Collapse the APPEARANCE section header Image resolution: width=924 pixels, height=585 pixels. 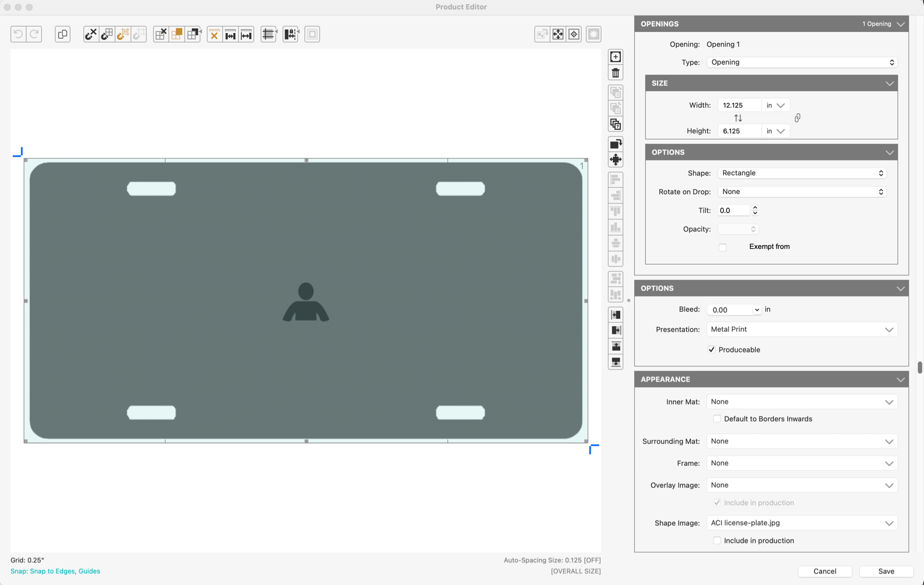coord(900,379)
